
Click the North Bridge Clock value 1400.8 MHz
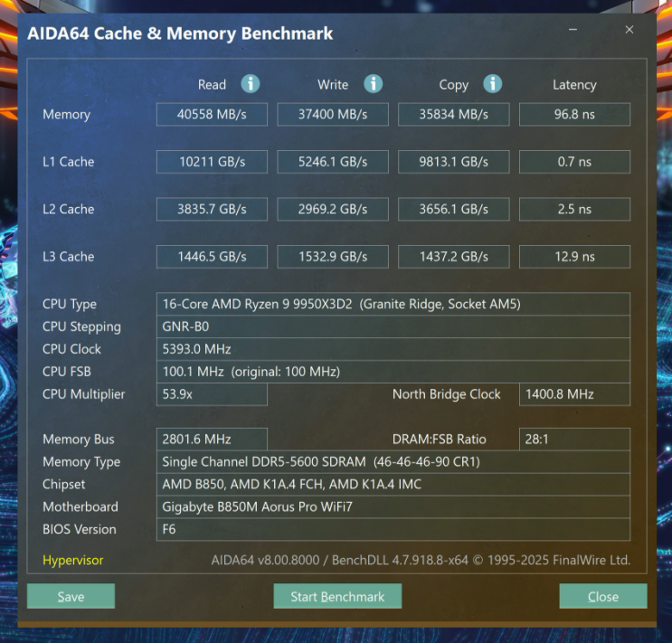coord(574,394)
